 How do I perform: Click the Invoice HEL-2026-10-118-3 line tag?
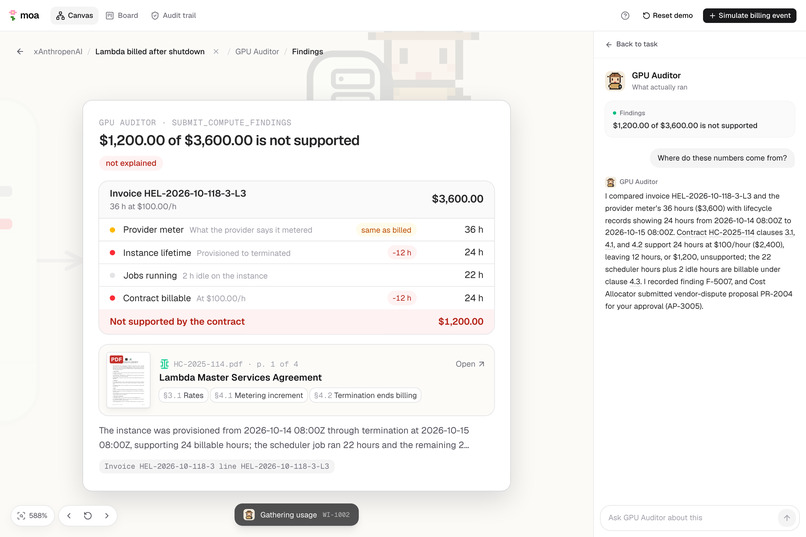216,466
